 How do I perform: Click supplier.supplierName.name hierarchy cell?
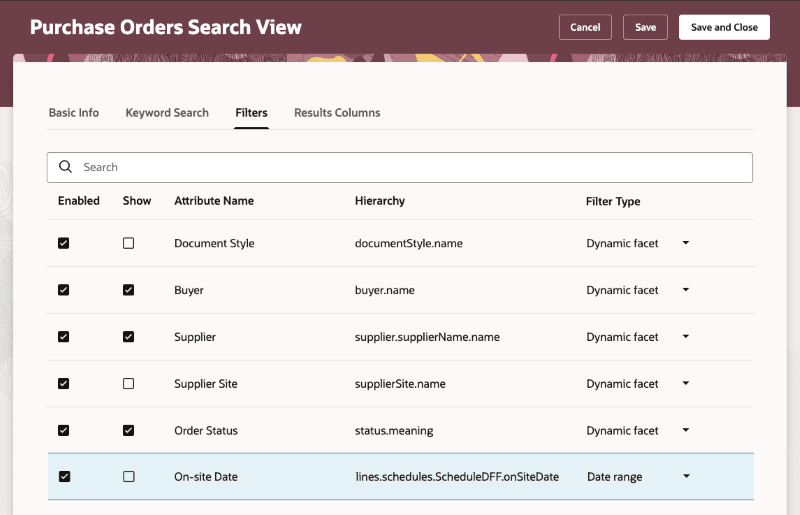pos(427,337)
